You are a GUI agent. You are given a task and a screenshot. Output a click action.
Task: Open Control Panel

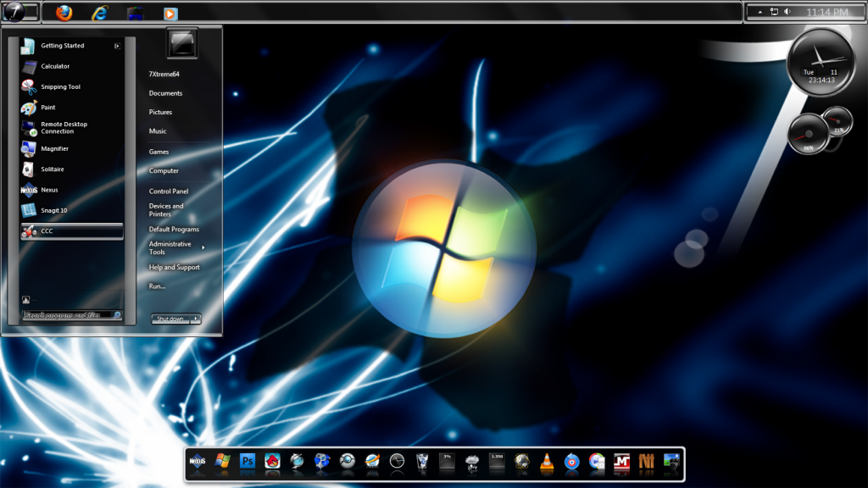[x=169, y=191]
